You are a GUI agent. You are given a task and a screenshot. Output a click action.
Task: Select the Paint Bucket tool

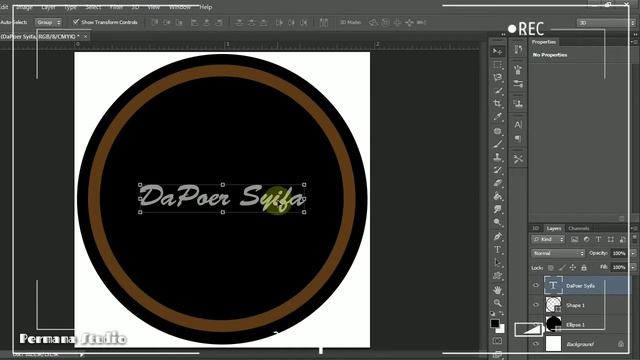click(x=497, y=196)
